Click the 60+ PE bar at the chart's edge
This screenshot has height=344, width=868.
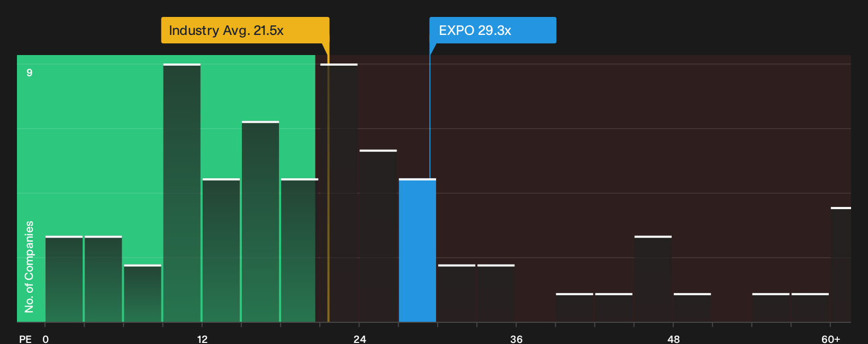click(841, 265)
